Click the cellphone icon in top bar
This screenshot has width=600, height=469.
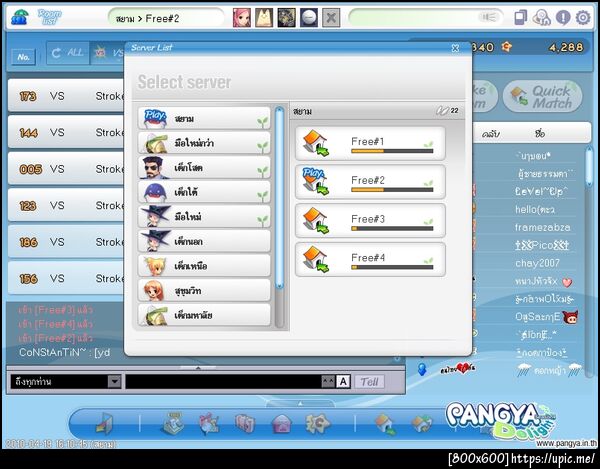pyautogui.click(x=521, y=18)
